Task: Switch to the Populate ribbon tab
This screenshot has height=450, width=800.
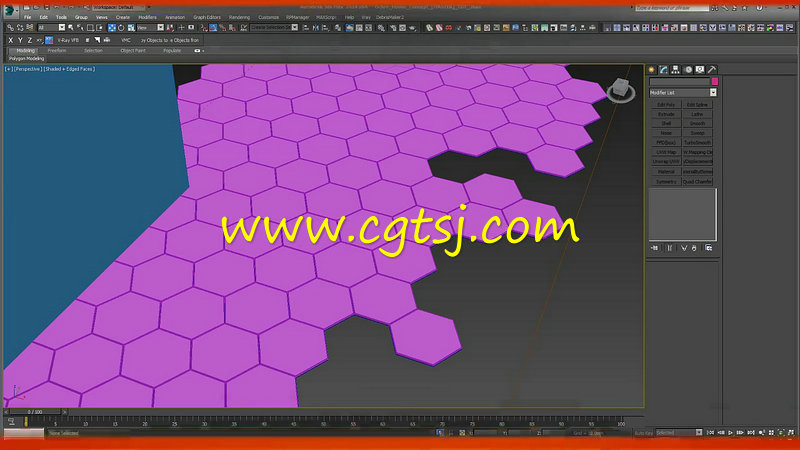Action: point(172,51)
